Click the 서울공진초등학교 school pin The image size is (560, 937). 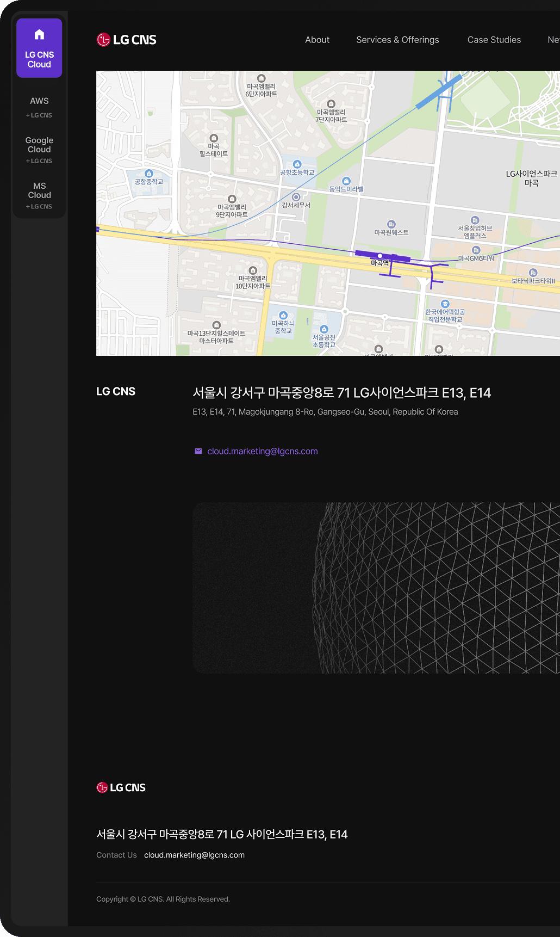[x=324, y=329]
